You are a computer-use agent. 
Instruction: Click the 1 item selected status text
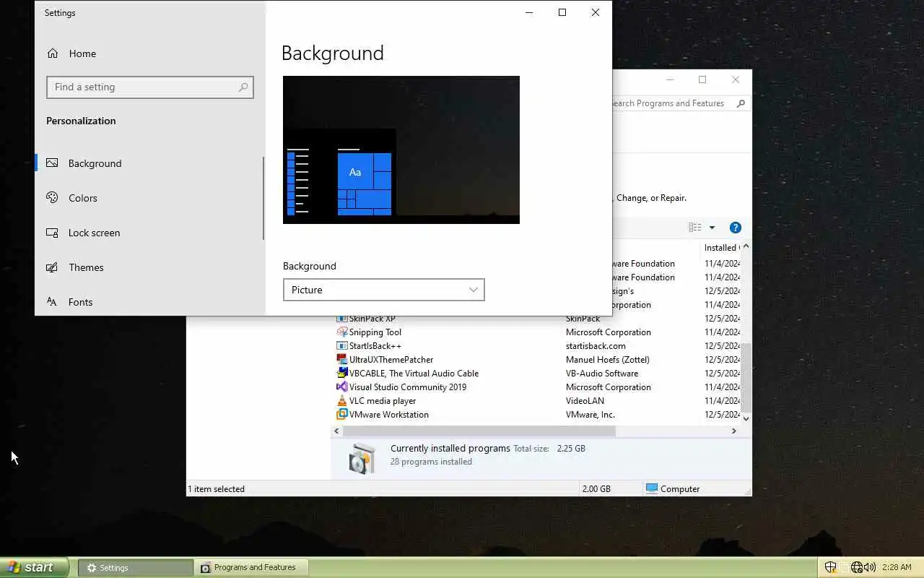(217, 489)
